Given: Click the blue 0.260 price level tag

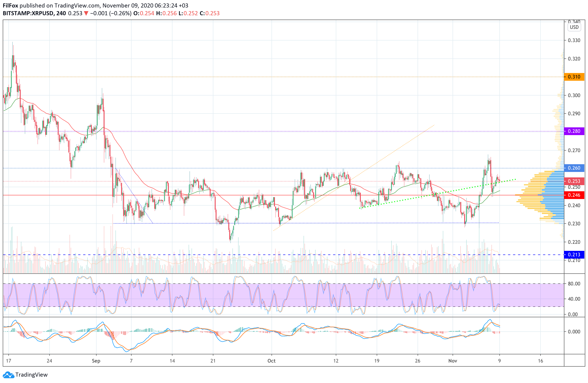Looking at the screenshot, I should [574, 168].
